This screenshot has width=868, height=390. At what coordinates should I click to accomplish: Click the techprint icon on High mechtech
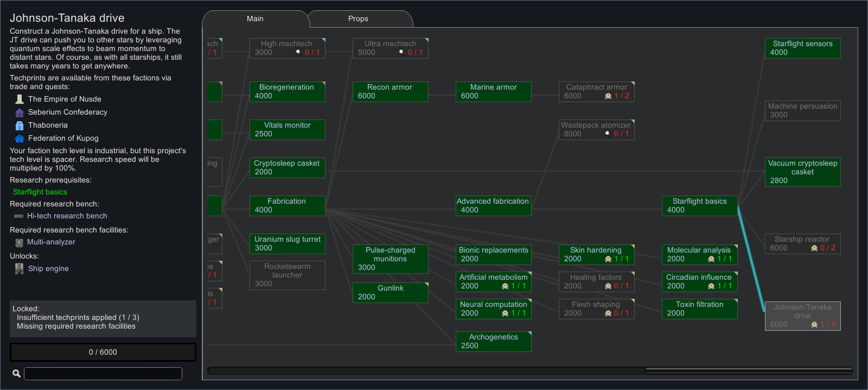coord(299,53)
